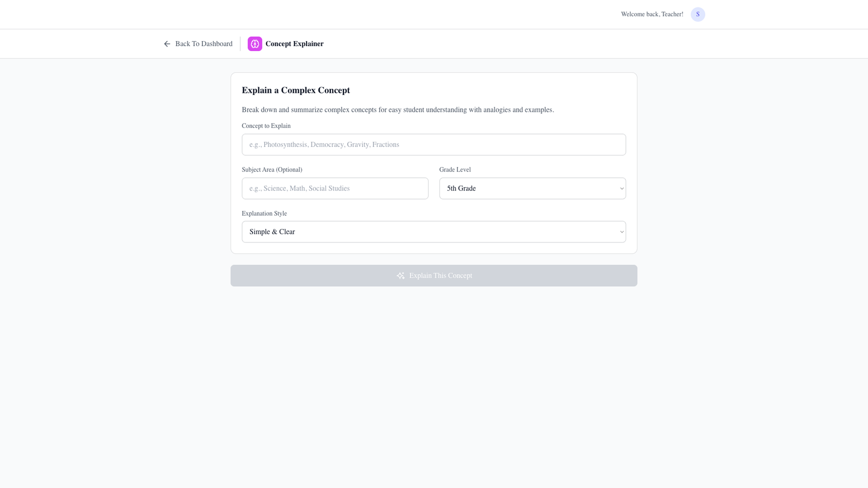This screenshot has height=488, width=868.
Task: Click the "Simple & Clear" selector
Action: (x=433, y=232)
